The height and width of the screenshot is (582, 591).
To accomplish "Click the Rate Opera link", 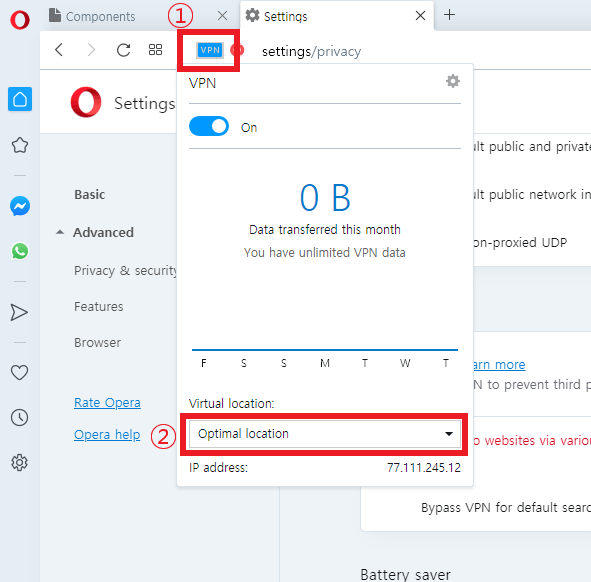I will pyautogui.click(x=107, y=403).
